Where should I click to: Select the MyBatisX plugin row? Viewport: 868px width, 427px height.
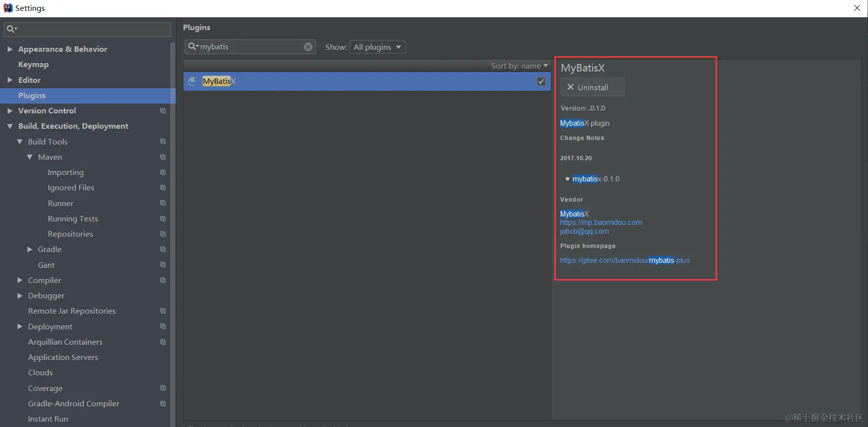[367, 81]
